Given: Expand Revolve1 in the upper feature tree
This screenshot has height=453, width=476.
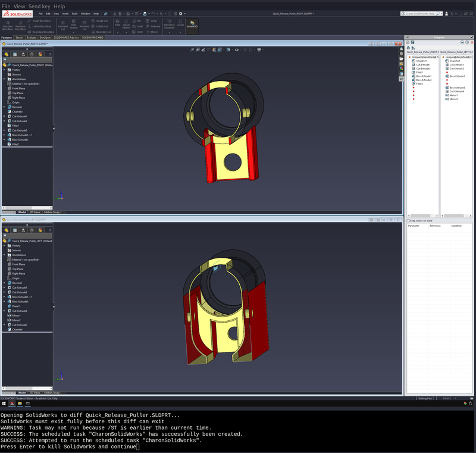Looking at the screenshot, I should click(4, 107).
